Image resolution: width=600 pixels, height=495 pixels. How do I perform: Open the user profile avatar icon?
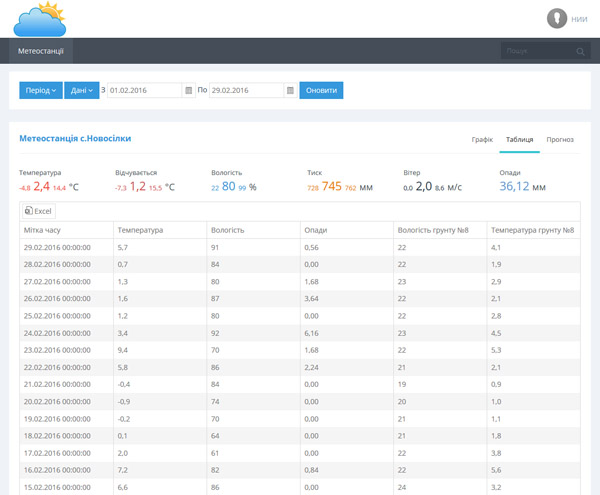point(557,18)
